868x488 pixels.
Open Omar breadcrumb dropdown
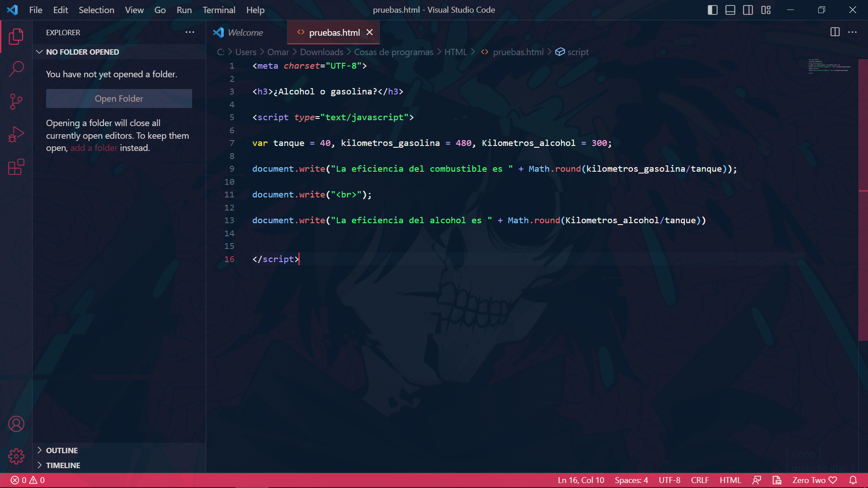coord(278,52)
